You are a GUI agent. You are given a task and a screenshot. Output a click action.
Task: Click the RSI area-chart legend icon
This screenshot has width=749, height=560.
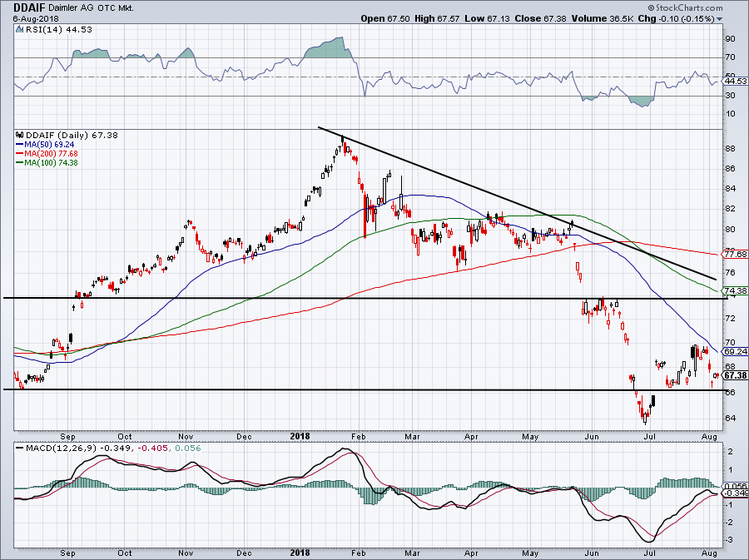click(19, 29)
